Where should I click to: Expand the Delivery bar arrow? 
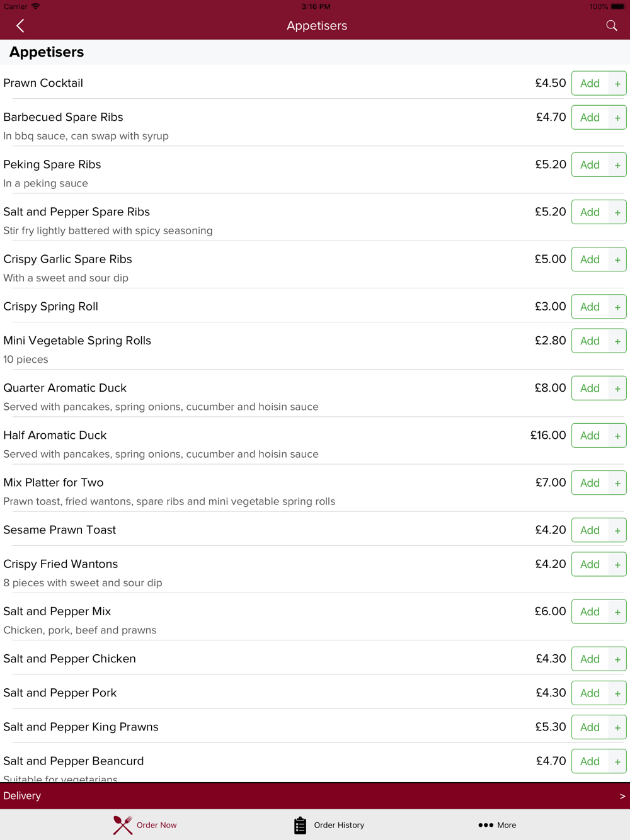point(622,797)
